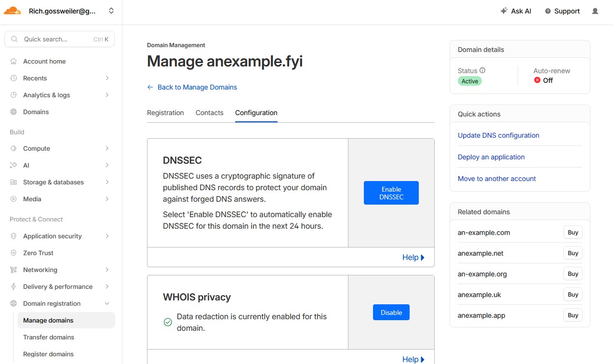Open the Update DNS configuration link
This screenshot has height=364, width=613.
tap(498, 135)
